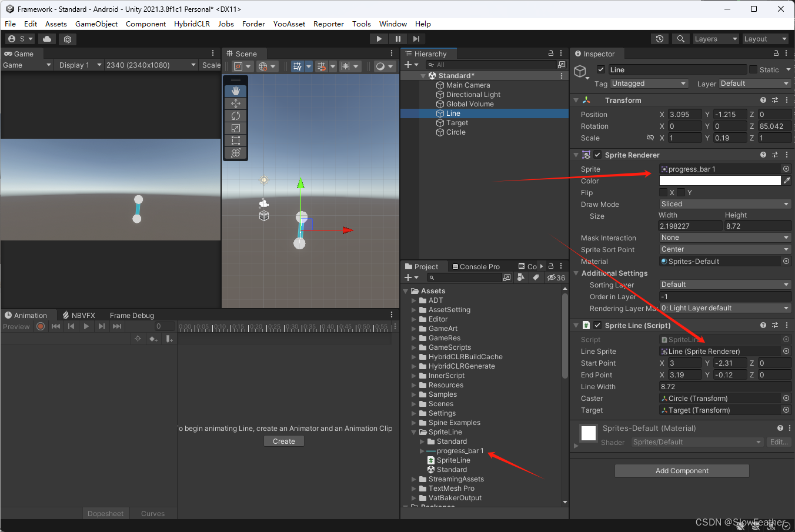Open the cloud services icon

(47, 39)
